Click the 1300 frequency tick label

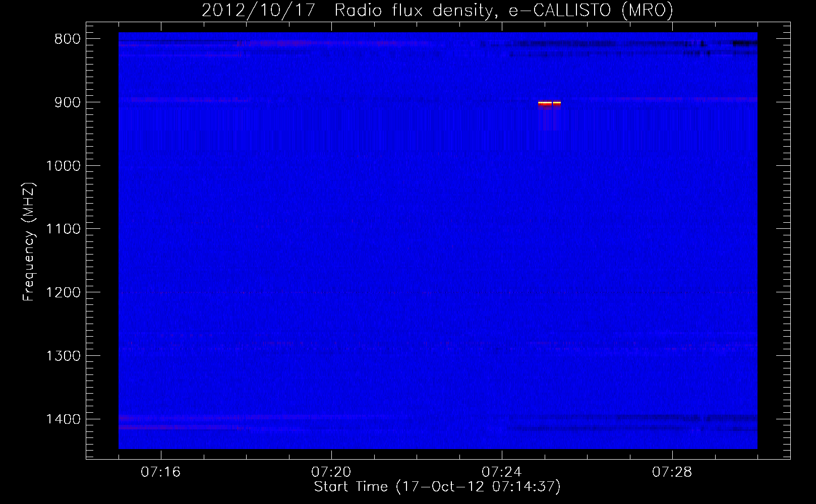tap(63, 356)
